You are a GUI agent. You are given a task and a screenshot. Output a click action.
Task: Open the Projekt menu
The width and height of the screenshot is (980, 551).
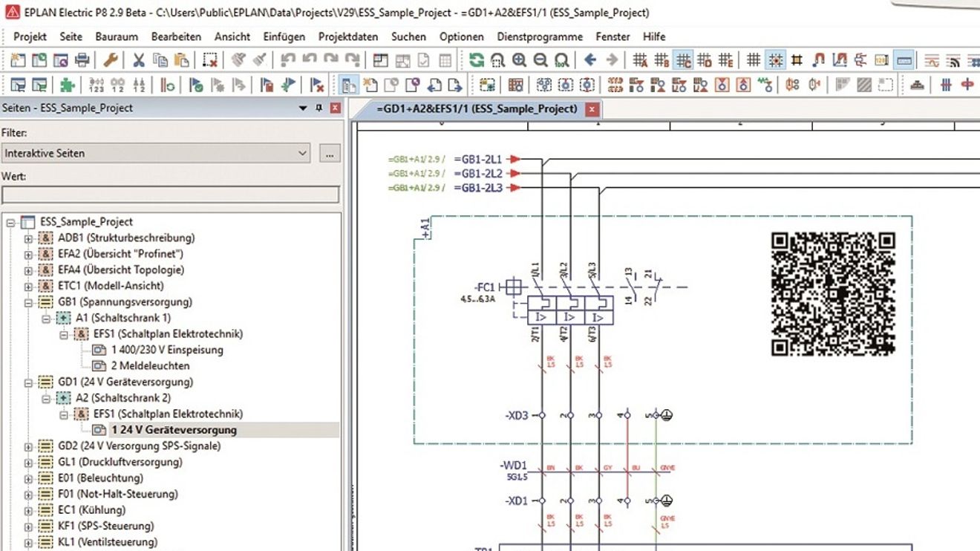tap(30, 36)
